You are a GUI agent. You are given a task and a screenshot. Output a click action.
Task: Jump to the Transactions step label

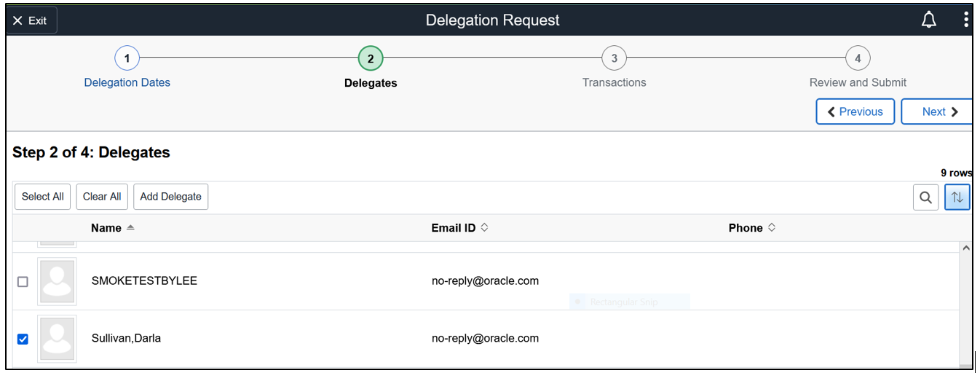point(614,83)
